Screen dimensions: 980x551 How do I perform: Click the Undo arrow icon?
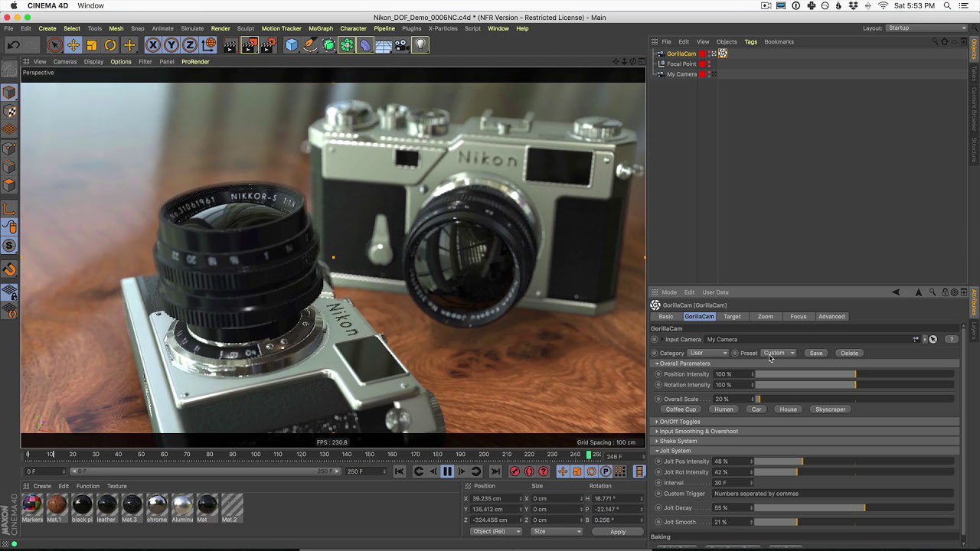click(x=14, y=45)
